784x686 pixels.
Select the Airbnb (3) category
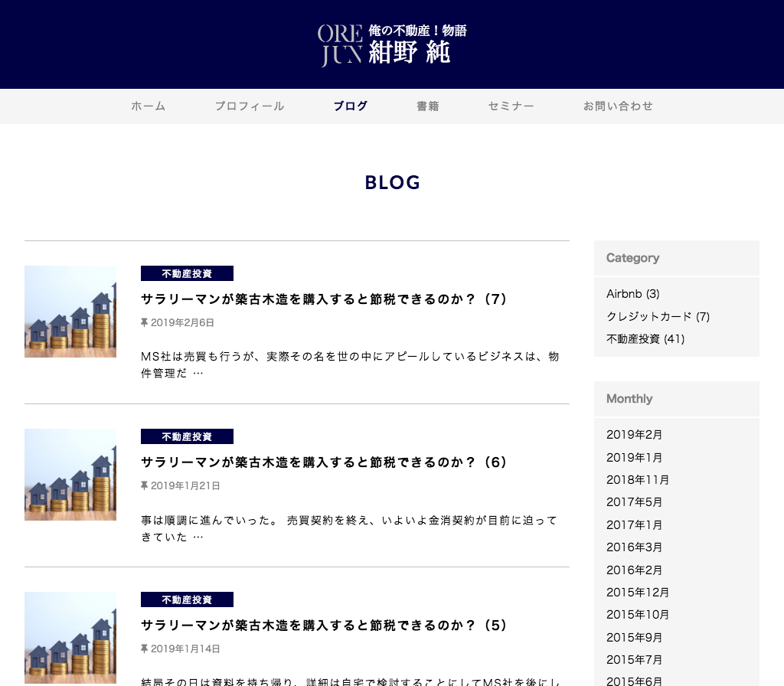[632, 294]
